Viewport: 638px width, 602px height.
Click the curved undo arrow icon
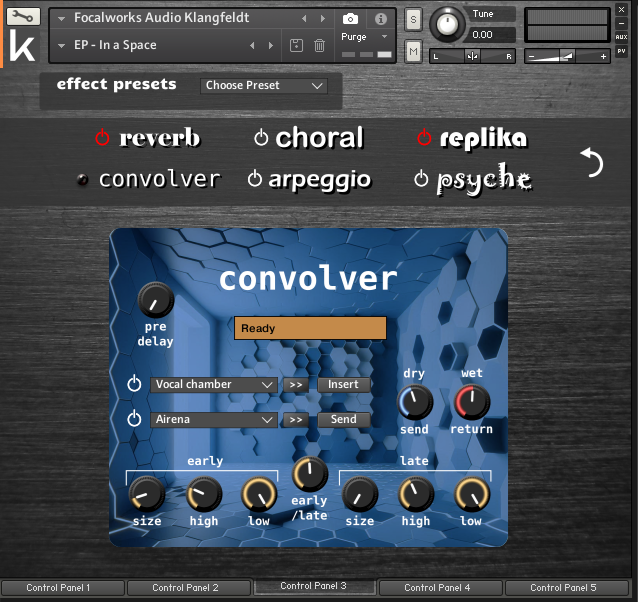(x=592, y=161)
